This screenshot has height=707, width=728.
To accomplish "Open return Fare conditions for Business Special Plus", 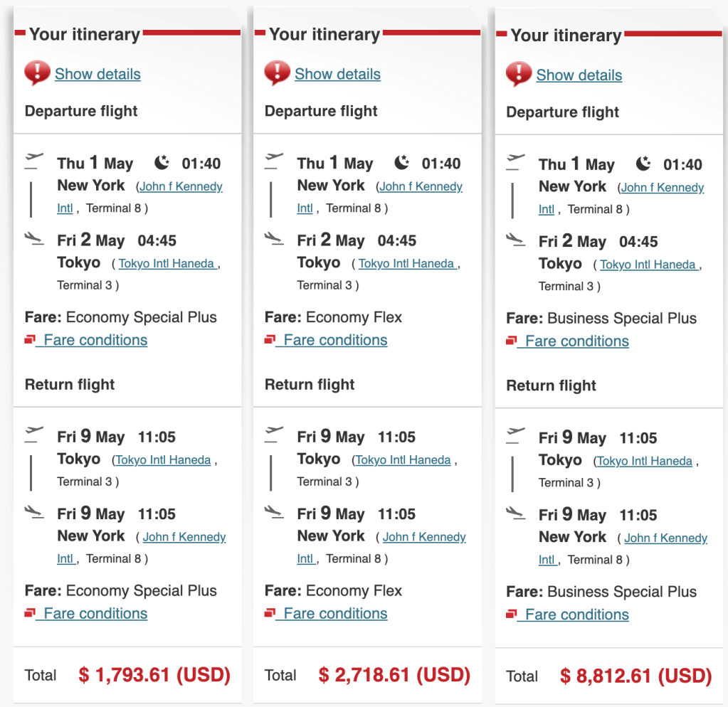I will pyautogui.click(x=576, y=615).
